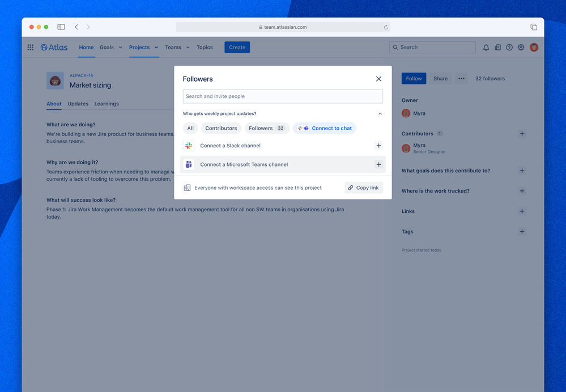
Task: Click the Copy link button
Action: (364, 188)
